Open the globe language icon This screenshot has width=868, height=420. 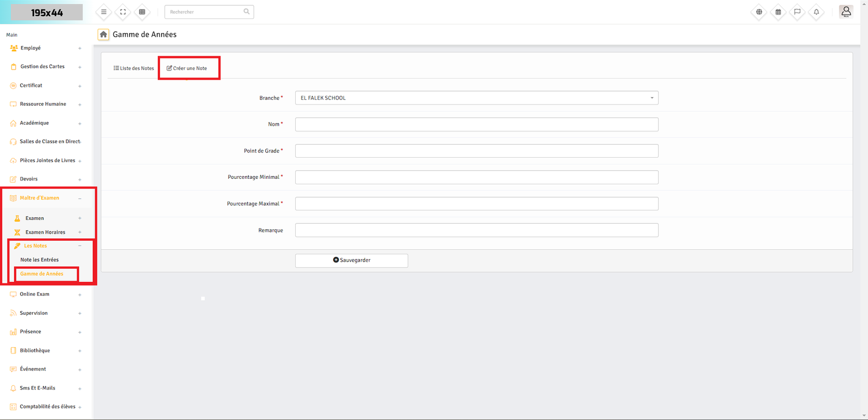pos(759,12)
